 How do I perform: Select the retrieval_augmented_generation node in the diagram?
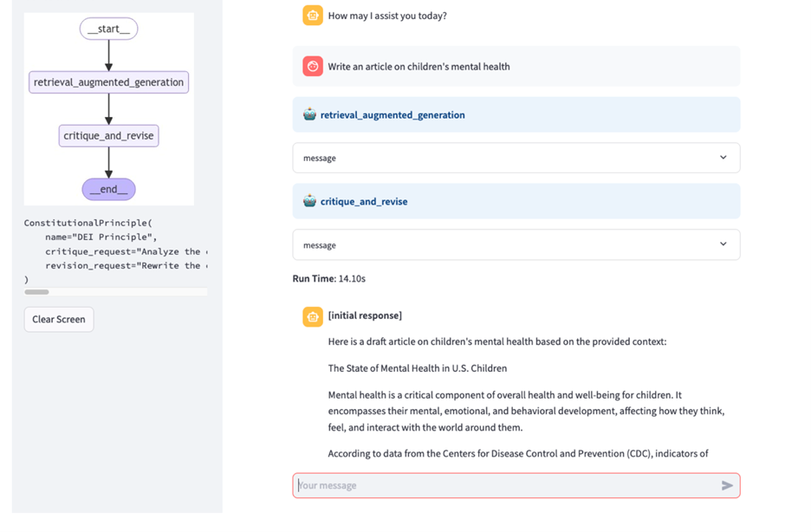[108, 81]
